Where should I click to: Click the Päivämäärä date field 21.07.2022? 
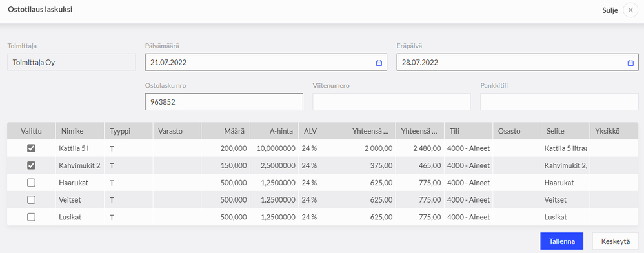[x=266, y=63]
